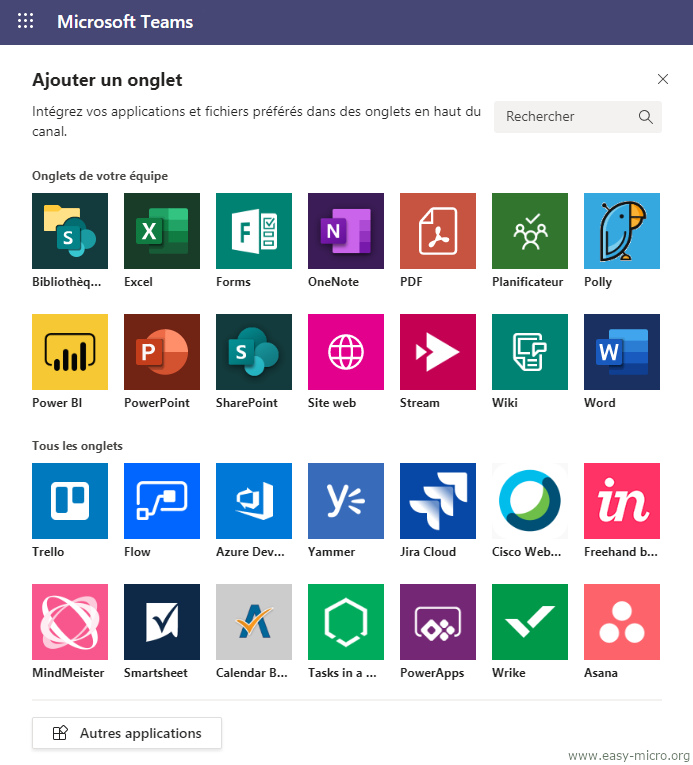Select the Wrike checkmark icon

tap(530, 622)
